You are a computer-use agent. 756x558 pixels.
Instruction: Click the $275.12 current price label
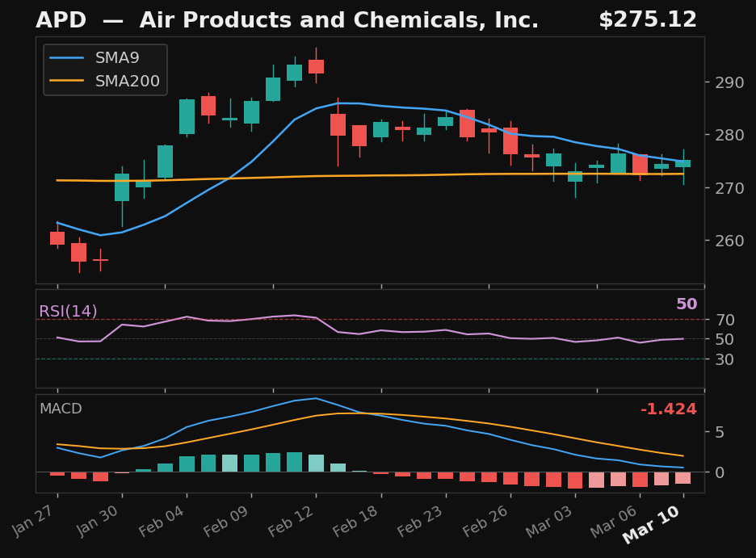(647, 21)
